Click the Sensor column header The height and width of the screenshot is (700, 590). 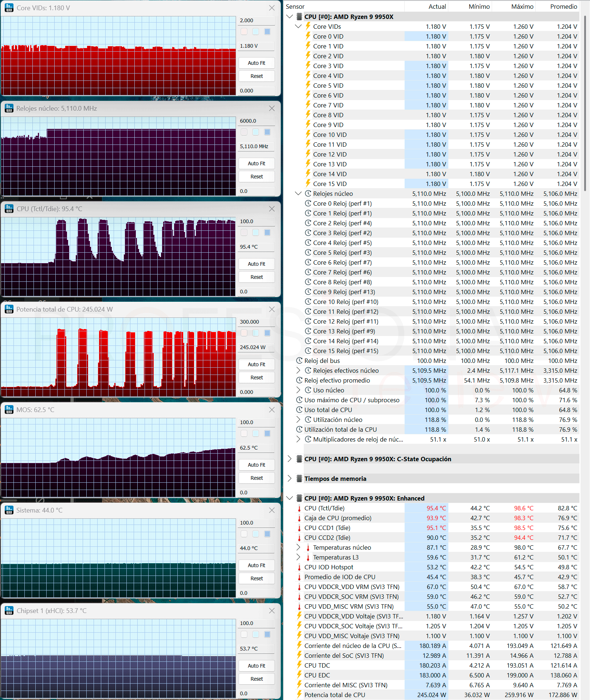(344, 6)
